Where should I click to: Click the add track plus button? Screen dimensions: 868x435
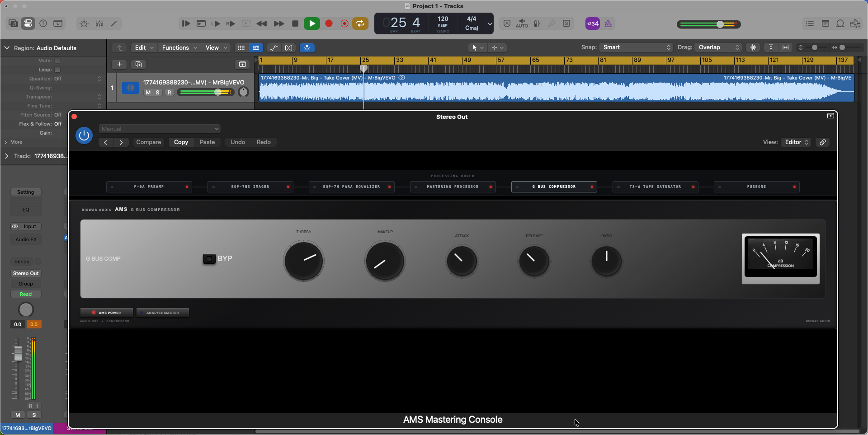(119, 64)
